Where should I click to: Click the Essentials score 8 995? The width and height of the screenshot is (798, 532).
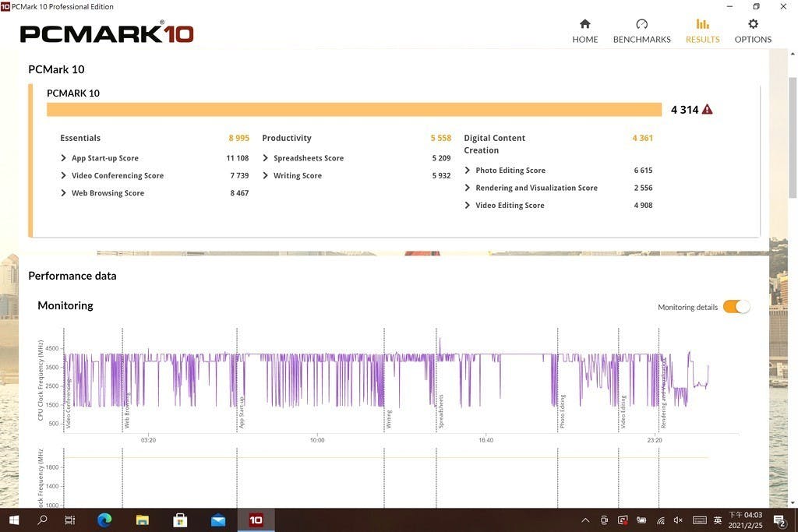coord(238,138)
